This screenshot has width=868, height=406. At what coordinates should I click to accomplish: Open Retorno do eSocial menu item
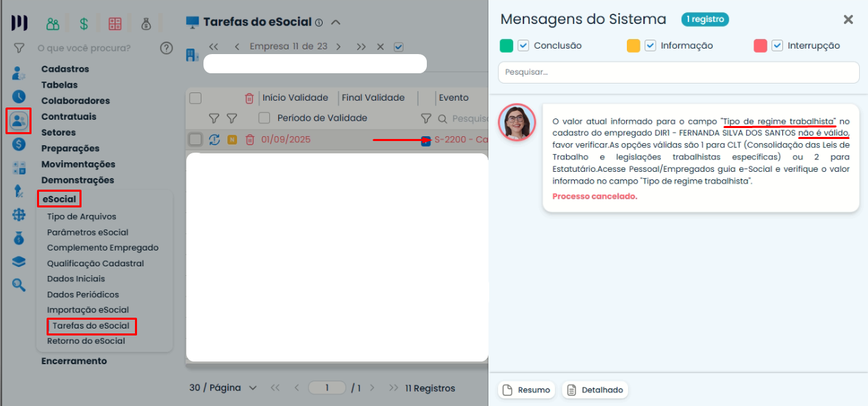[86, 341]
